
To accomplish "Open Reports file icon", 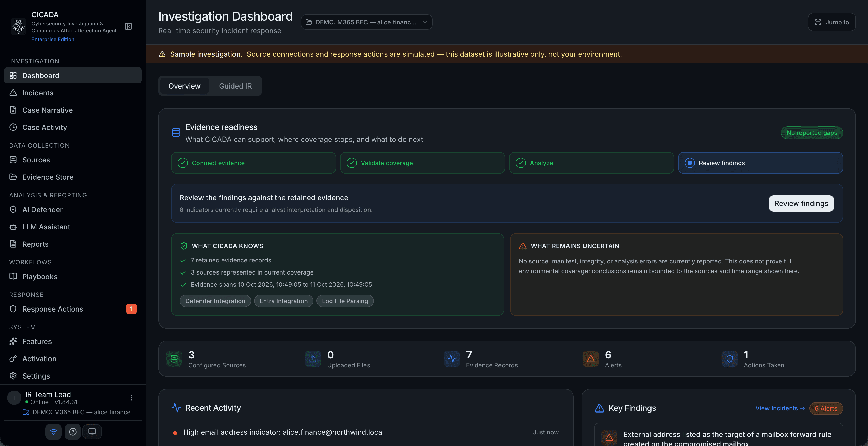I will [x=13, y=244].
